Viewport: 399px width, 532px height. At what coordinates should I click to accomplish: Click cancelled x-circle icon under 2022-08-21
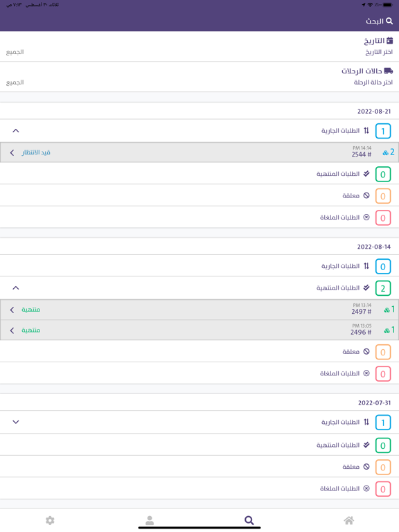click(x=366, y=217)
